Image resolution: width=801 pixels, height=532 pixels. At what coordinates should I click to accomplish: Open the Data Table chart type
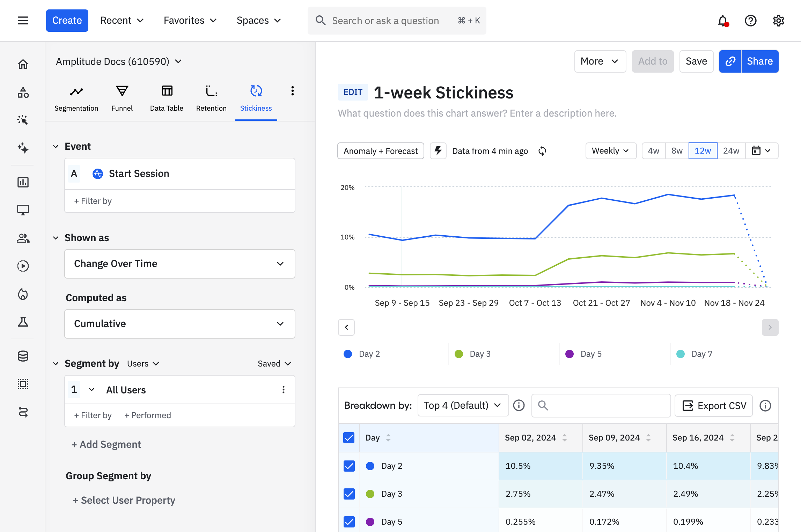click(167, 98)
